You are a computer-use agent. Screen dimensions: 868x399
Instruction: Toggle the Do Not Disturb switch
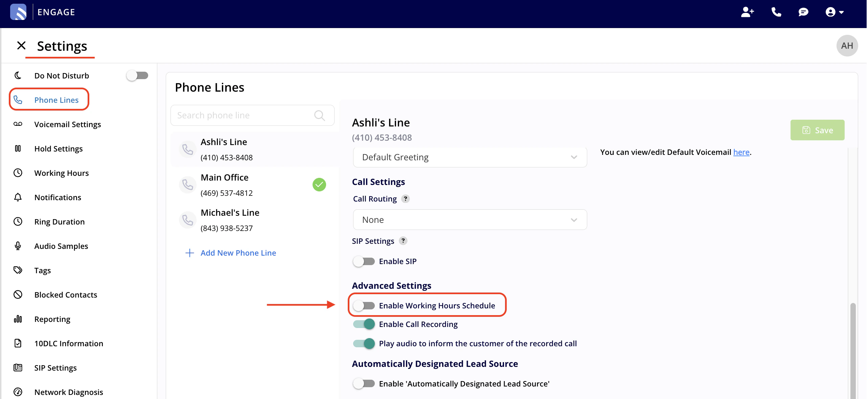tap(137, 75)
